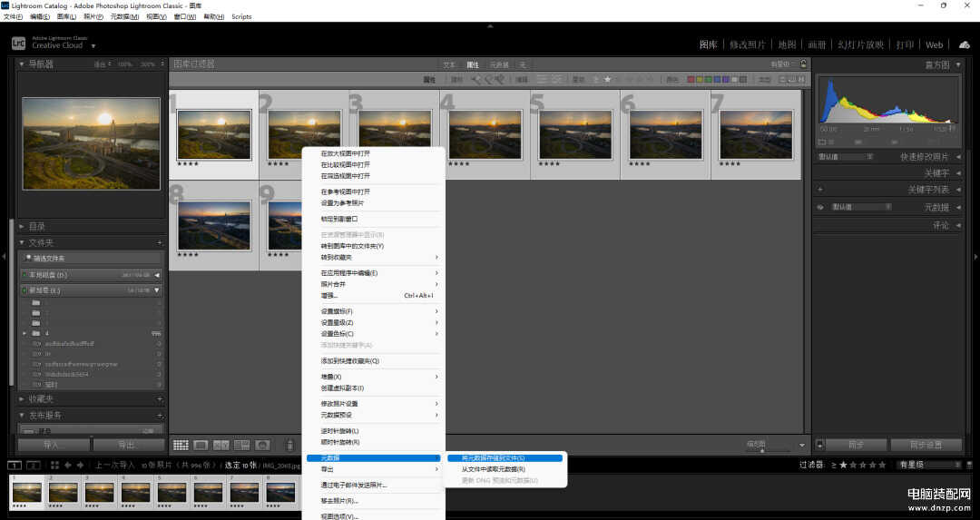Image resolution: width=980 pixels, height=520 pixels.
Task: Open the 有星级 filter preset dropdown
Action: pos(929,465)
